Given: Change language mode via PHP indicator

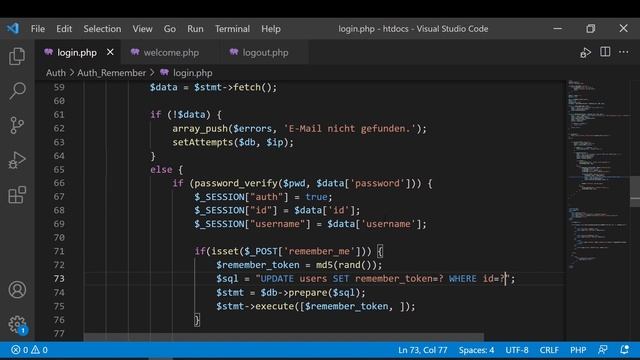Looking at the screenshot, I should tap(578, 350).
